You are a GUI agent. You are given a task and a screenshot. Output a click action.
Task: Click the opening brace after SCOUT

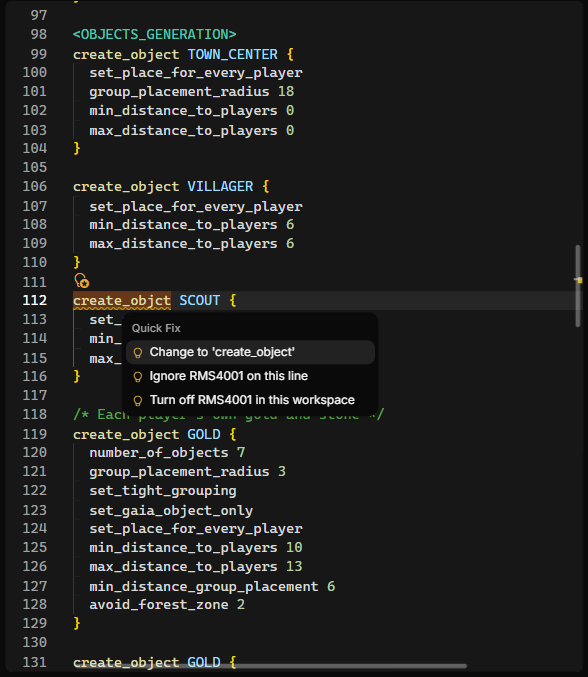click(233, 301)
